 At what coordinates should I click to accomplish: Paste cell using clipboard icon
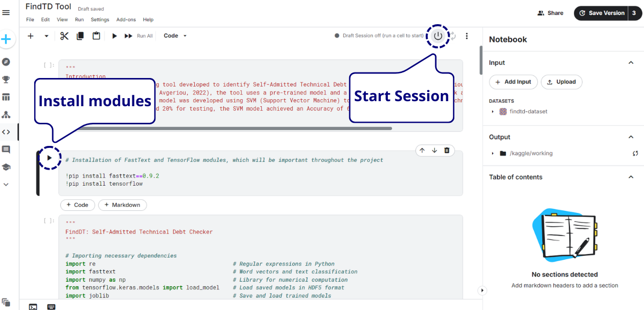tap(96, 36)
